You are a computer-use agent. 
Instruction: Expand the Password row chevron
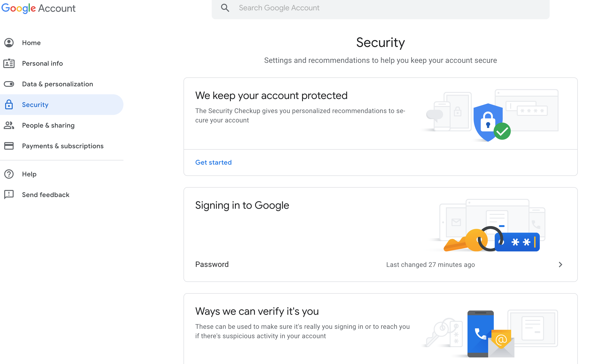pos(560,264)
